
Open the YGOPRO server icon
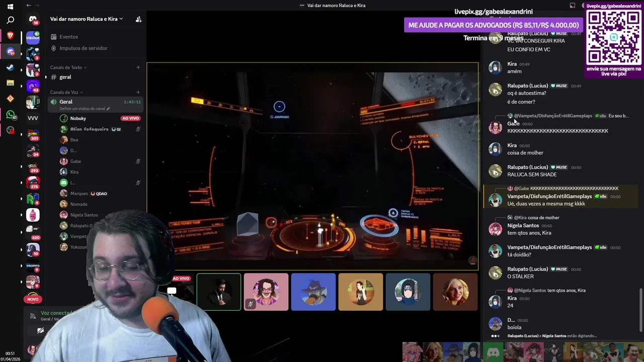click(x=33, y=265)
